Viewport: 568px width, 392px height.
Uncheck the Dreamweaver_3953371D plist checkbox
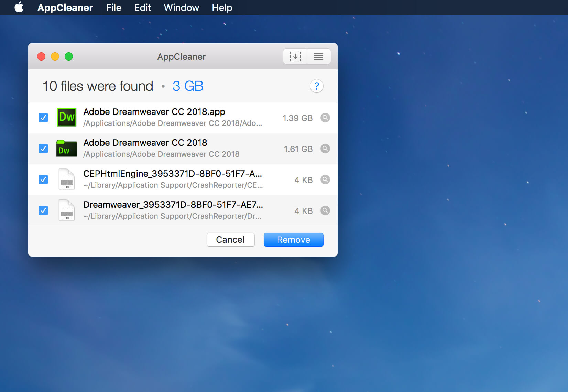click(43, 210)
